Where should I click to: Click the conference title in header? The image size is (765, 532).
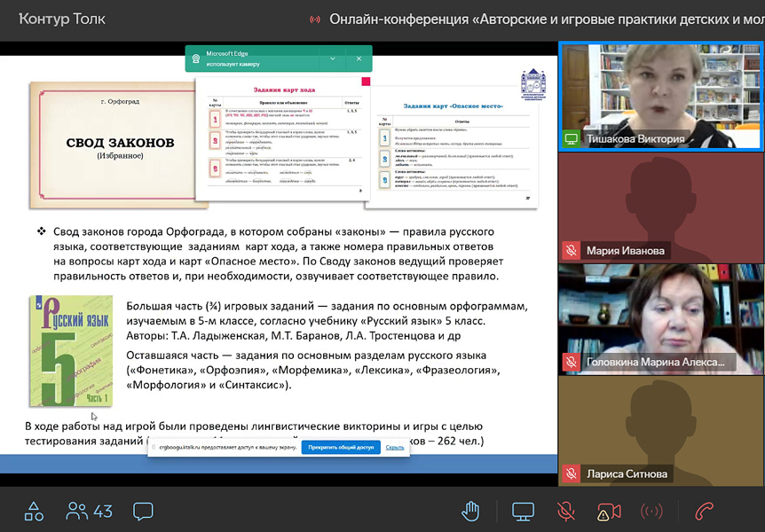pyautogui.click(x=541, y=19)
